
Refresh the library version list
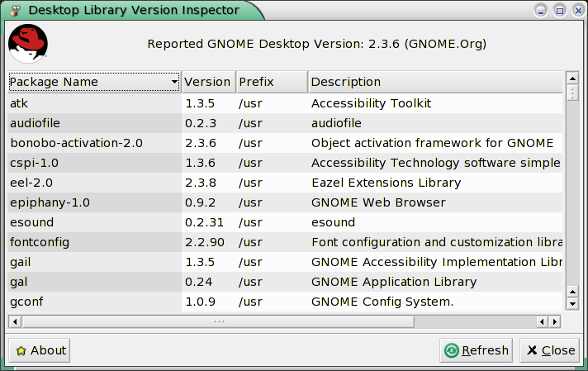(x=477, y=350)
